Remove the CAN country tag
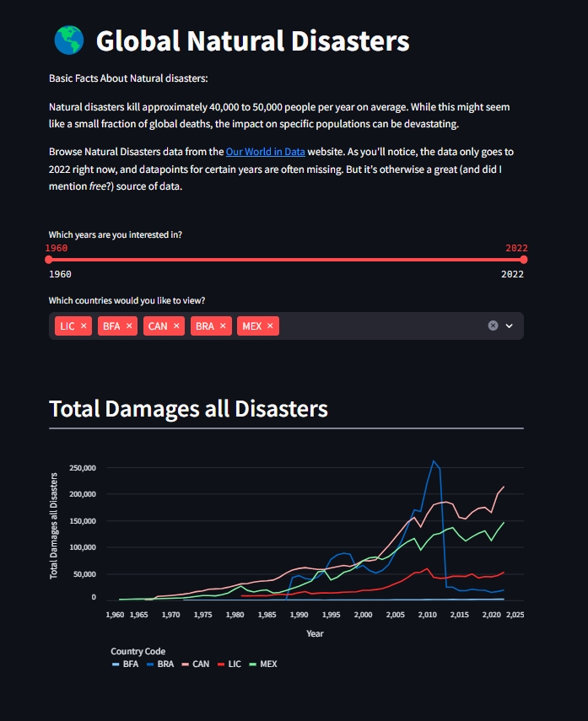Screen dimensions: 588x721 (176, 326)
